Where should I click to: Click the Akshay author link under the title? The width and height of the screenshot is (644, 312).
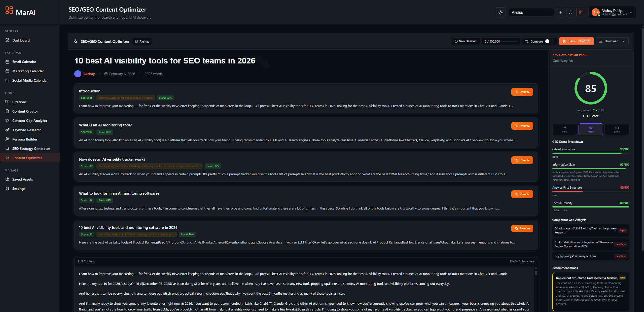pos(89,74)
